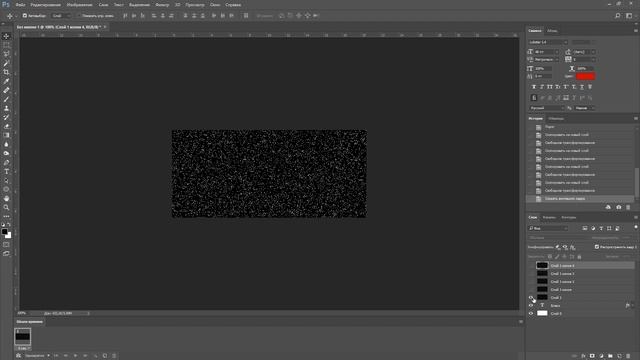640x360 pixels.
Task: Switch to the Channels tab
Action: pyautogui.click(x=549, y=217)
